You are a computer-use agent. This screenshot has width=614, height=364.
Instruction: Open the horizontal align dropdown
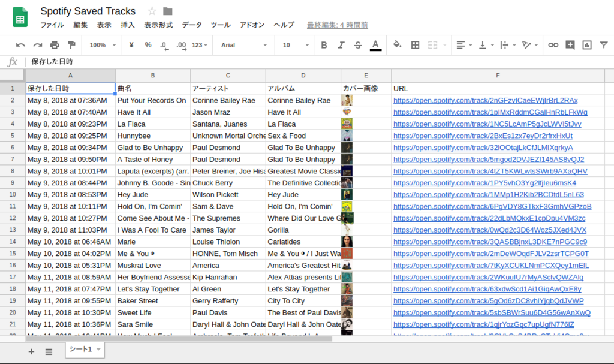point(464,45)
